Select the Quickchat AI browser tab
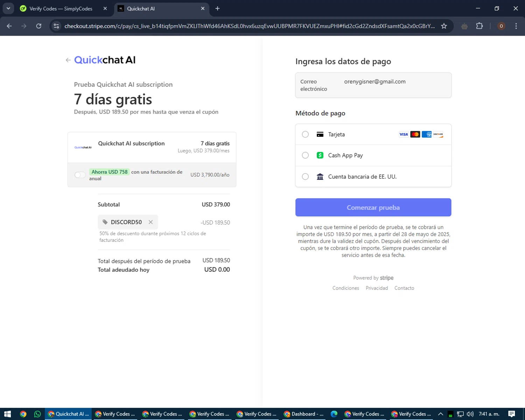Viewport: 525px width, 420px height. point(161,9)
